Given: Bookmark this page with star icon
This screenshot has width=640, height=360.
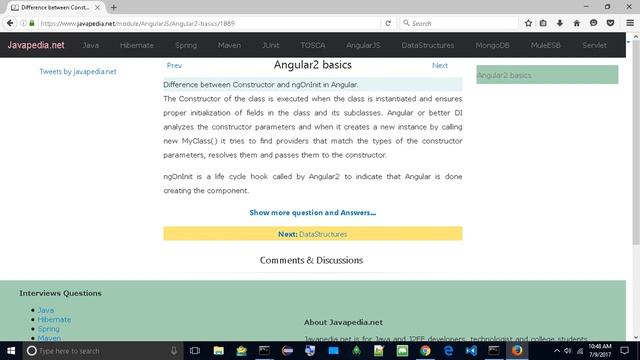Looking at the screenshot, I should [528, 23].
